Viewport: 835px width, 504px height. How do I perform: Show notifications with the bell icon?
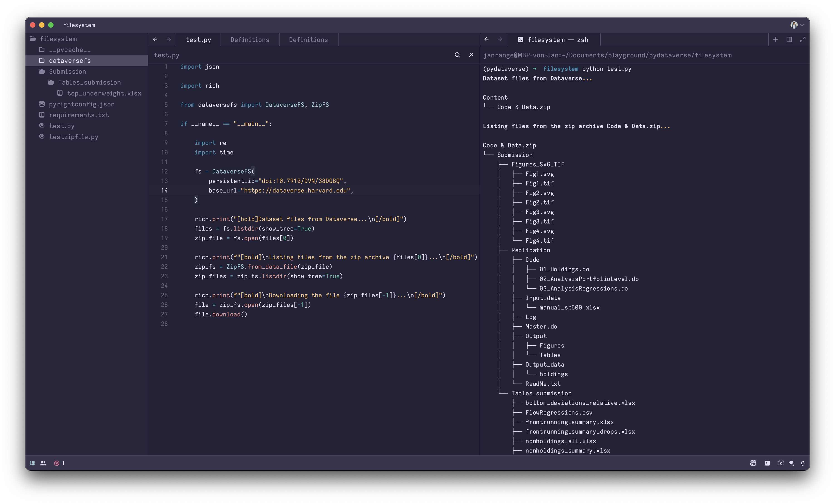coord(803,463)
